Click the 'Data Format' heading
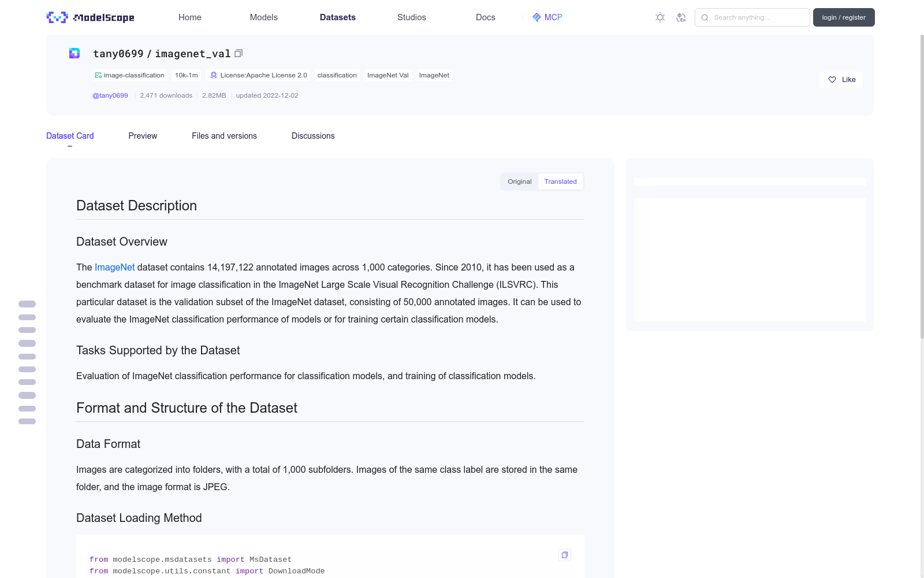 click(x=109, y=444)
